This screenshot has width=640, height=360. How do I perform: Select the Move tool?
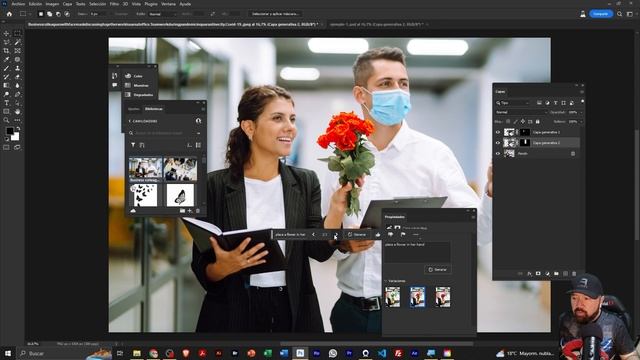tap(6, 33)
